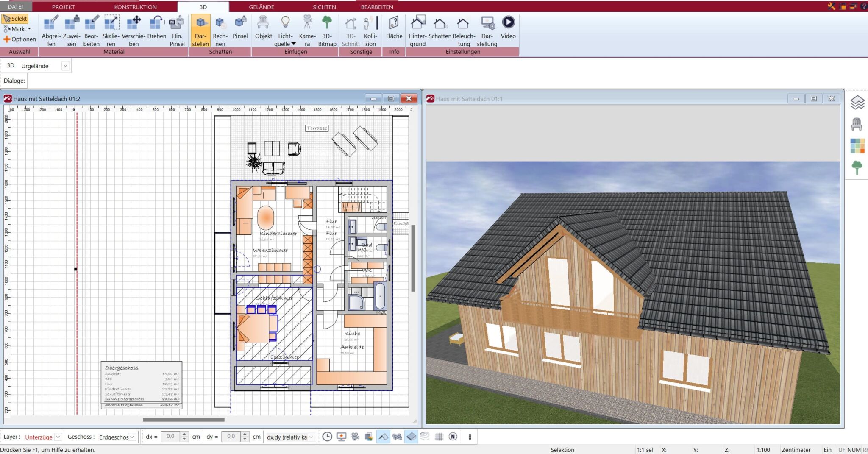Open the Urgelände 3D dropdown
This screenshot has width=868, height=454.
[x=65, y=66]
